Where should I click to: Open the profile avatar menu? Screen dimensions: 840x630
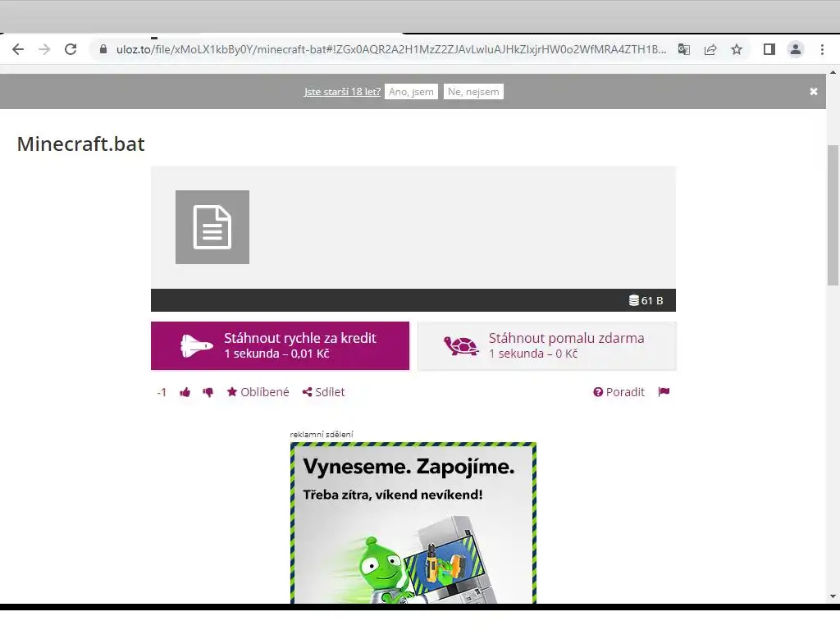click(796, 50)
